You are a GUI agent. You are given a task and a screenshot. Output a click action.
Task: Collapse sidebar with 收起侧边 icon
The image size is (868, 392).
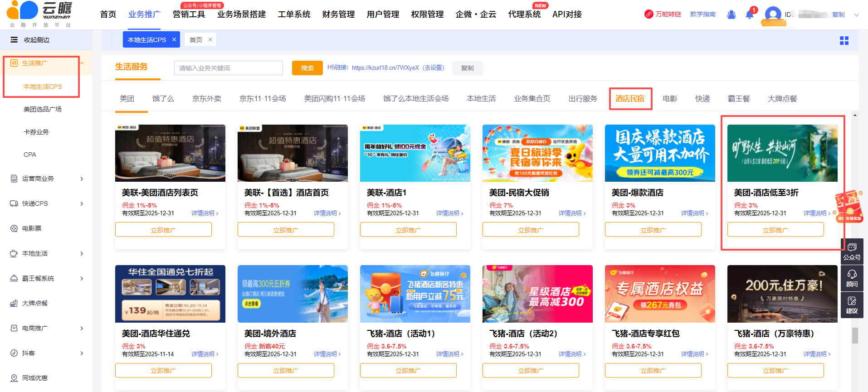click(x=15, y=40)
